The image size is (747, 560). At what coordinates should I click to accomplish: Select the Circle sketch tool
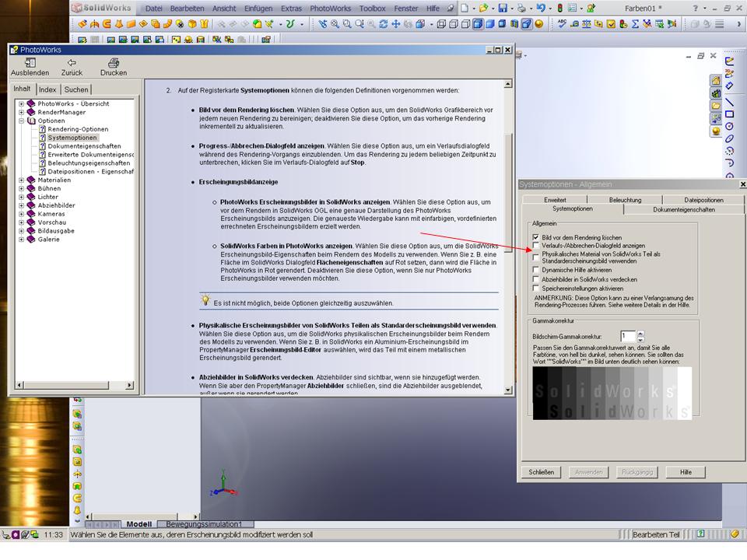(x=729, y=126)
